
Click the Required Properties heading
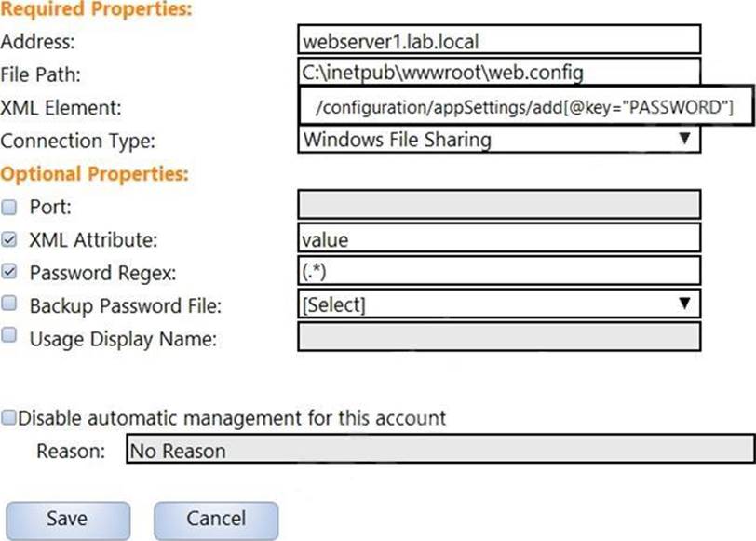tap(97, 11)
